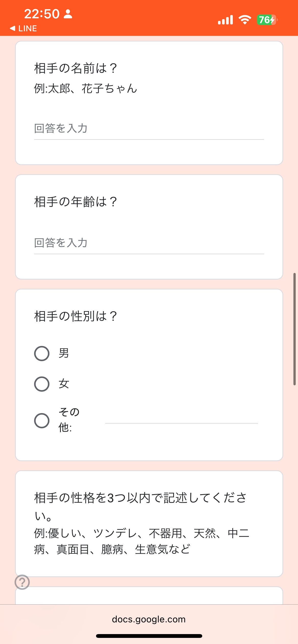298x644 pixels.
Task: Tap the back-to-LINE arrow
Action: coord(13,28)
